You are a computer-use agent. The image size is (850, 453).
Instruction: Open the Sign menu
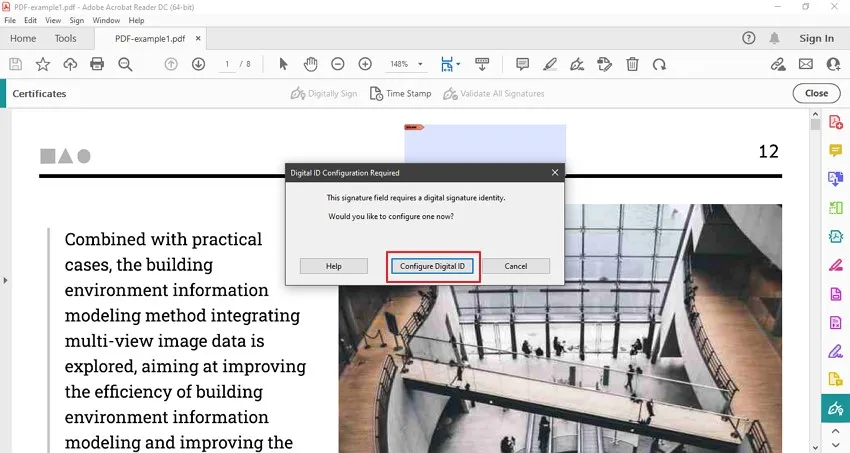point(76,20)
